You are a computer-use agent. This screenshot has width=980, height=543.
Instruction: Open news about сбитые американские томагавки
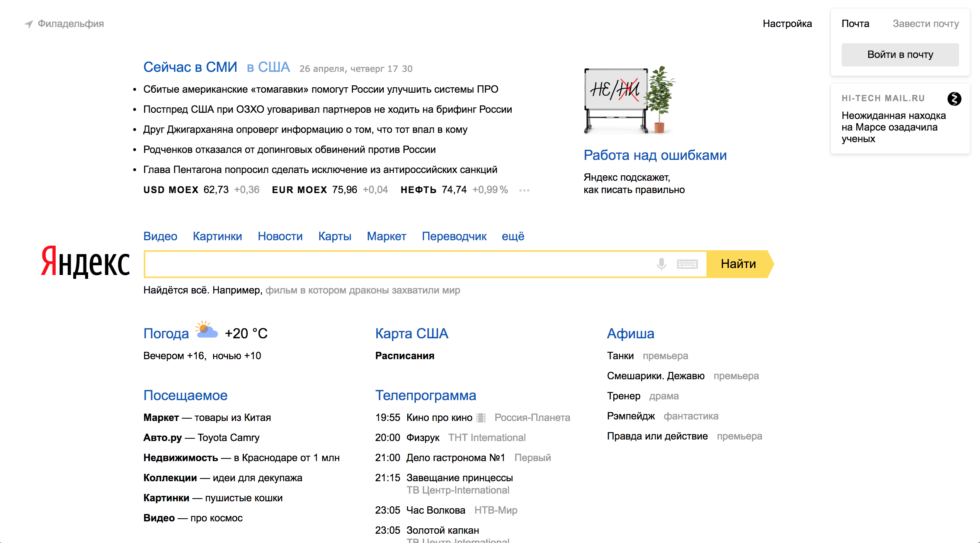[x=321, y=89]
